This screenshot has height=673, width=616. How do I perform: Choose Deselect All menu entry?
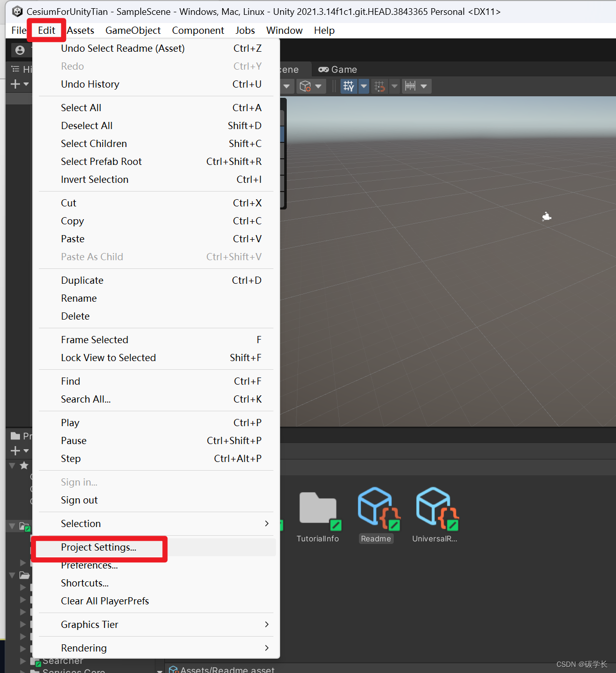156,125
